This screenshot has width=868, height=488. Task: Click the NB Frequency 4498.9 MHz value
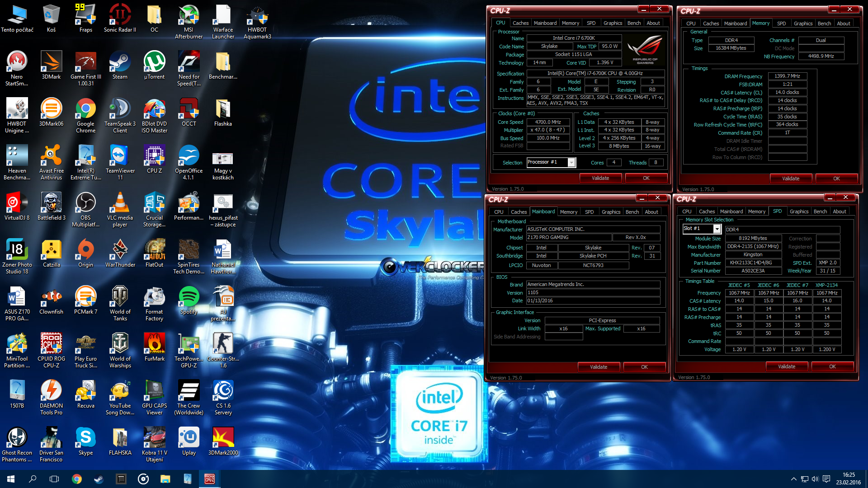tap(821, 56)
